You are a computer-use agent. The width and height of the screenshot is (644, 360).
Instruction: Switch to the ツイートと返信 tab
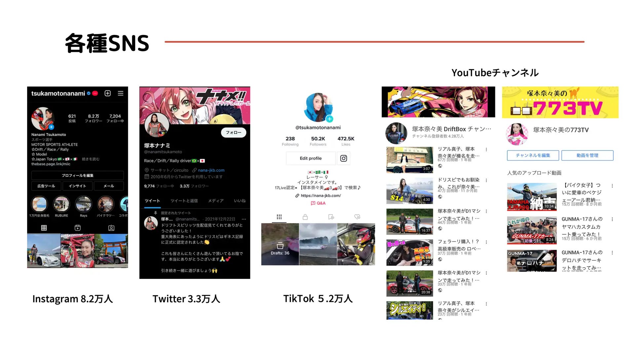(x=184, y=201)
